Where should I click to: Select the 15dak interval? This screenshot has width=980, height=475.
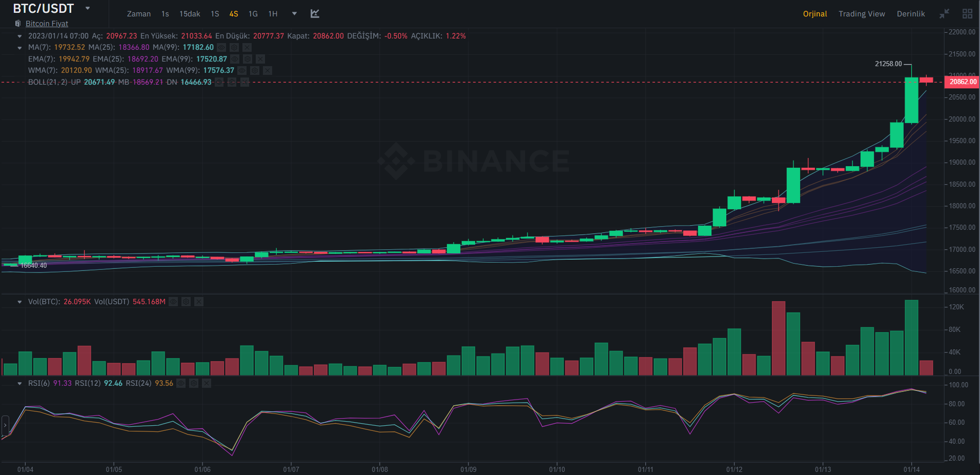190,14
